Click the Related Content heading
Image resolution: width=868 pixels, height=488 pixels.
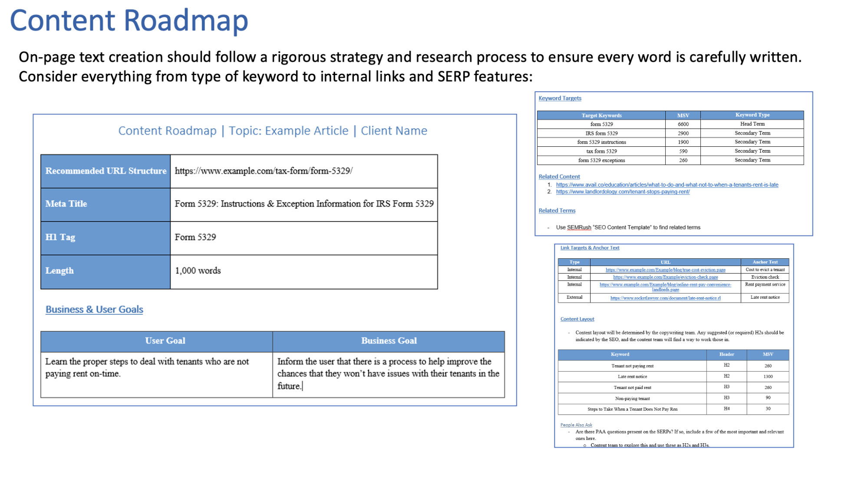click(x=559, y=177)
